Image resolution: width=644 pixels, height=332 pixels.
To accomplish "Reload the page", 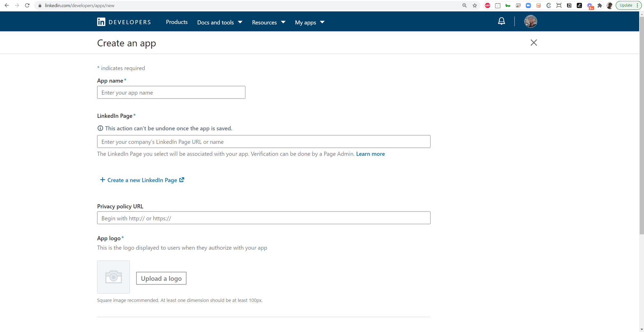I will click(27, 5).
